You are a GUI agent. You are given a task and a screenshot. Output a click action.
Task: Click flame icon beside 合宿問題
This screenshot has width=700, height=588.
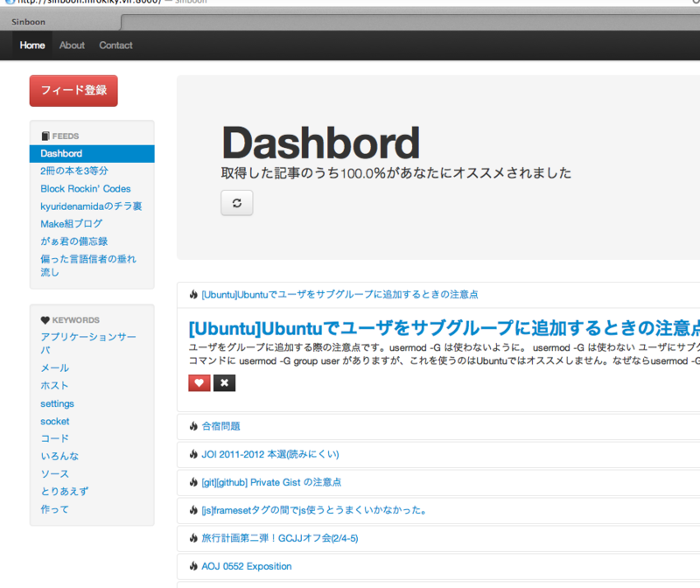point(193,426)
